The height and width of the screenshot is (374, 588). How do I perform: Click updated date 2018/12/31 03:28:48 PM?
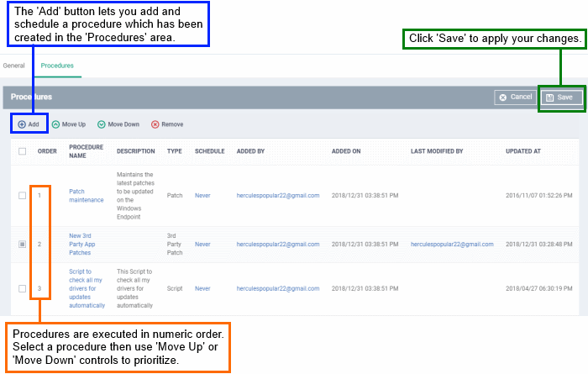(539, 245)
